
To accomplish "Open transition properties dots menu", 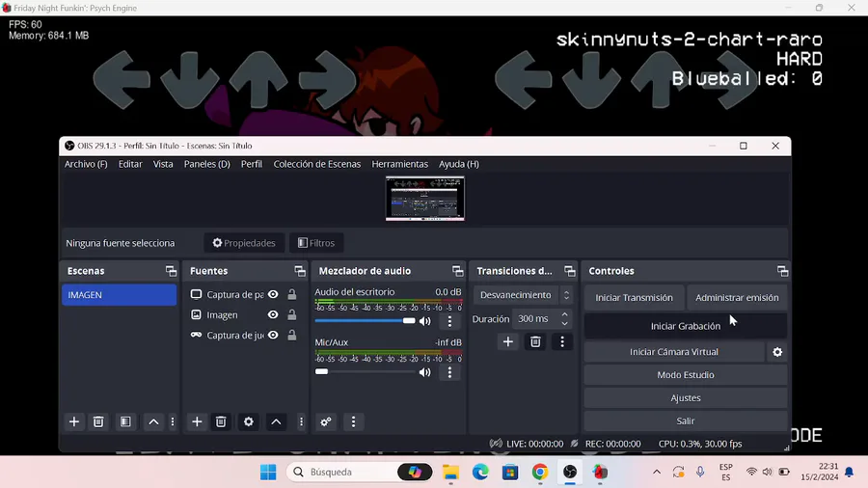I will click(562, 342).
